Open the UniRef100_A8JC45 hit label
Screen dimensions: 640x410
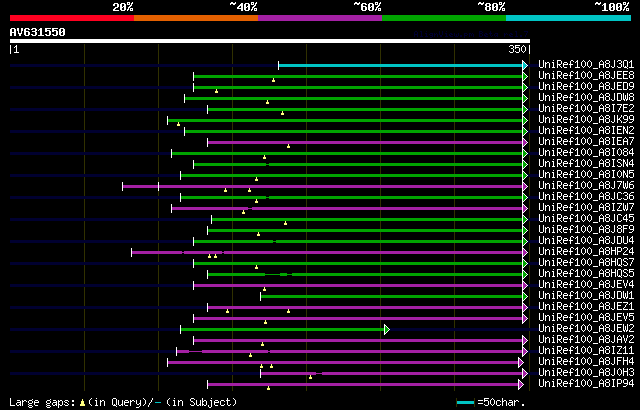(x=586, y=219)
